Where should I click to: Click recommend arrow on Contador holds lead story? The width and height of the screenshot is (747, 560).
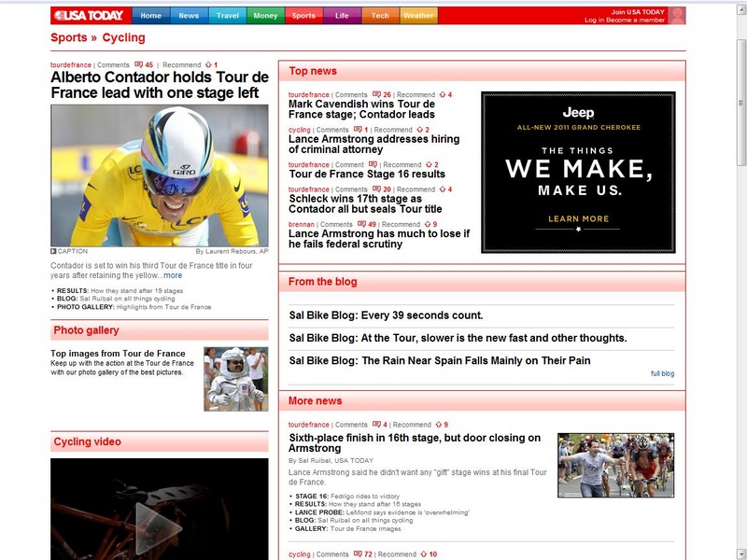click(208, 64)
